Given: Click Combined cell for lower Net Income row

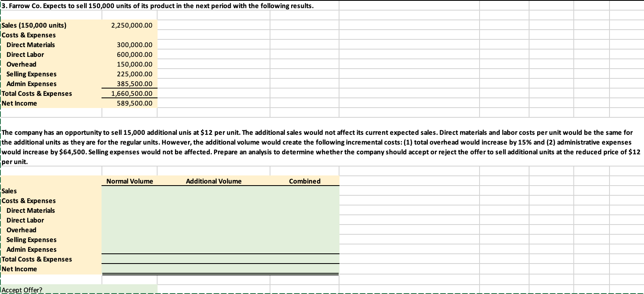Looking at the screenshot, I should tap(305, 269).
